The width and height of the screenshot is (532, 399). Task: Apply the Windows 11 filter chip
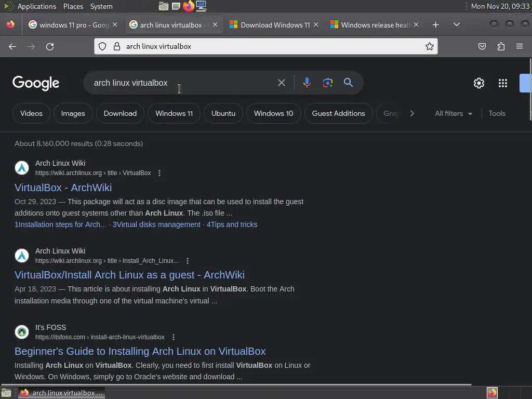tap(174, 113)
